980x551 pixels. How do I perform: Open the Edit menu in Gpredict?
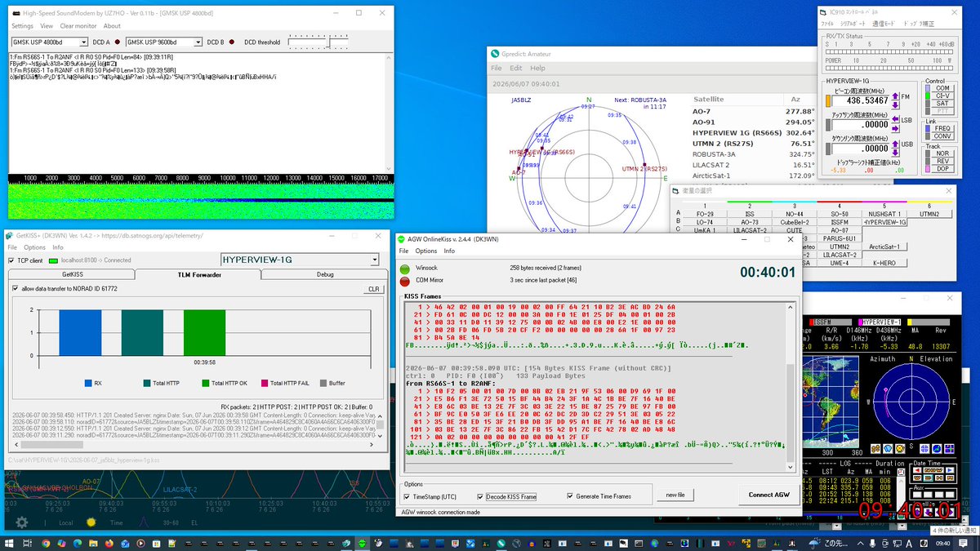tap(517, 68)
